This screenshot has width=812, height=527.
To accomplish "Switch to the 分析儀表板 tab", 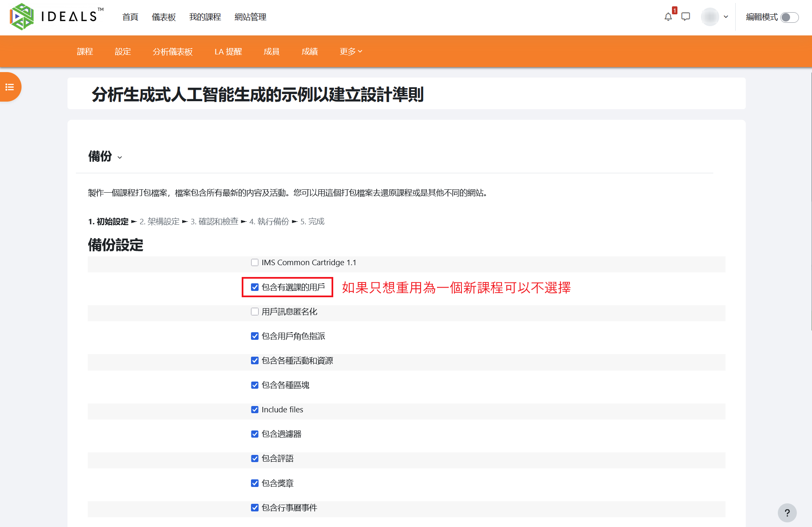I will pyautogui.click(x=173, y=51).
